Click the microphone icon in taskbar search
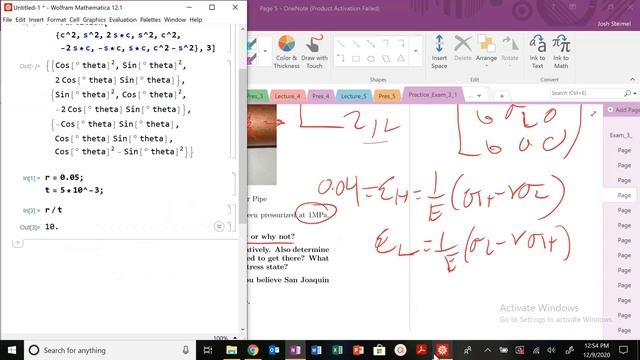 185,350
